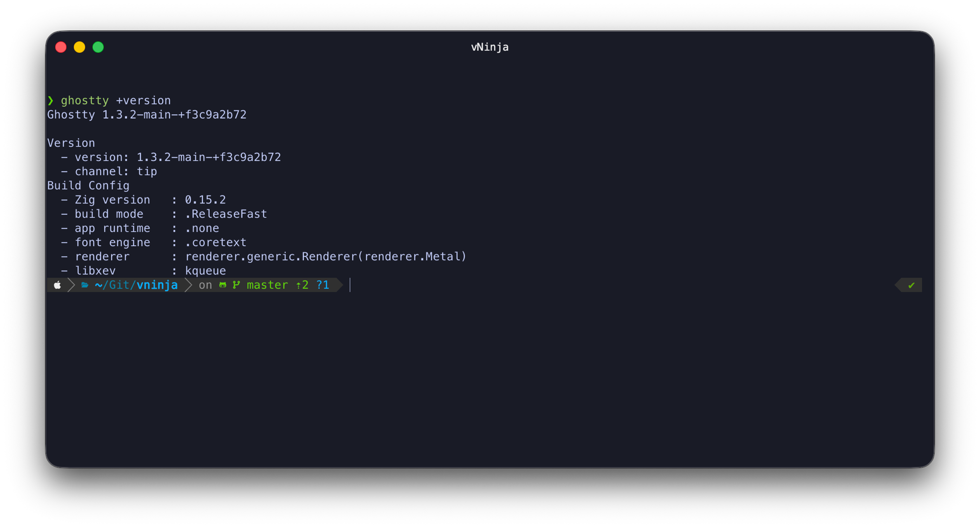The image size is (980, 528).
Task: Click the GitHub cat icon in prompt
Action: point(222,285)
